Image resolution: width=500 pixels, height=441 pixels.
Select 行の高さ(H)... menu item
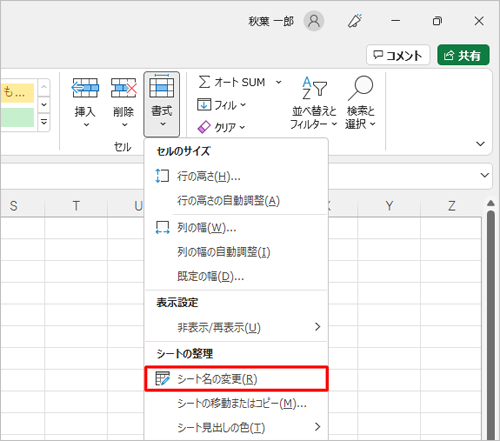pos(236,176)
